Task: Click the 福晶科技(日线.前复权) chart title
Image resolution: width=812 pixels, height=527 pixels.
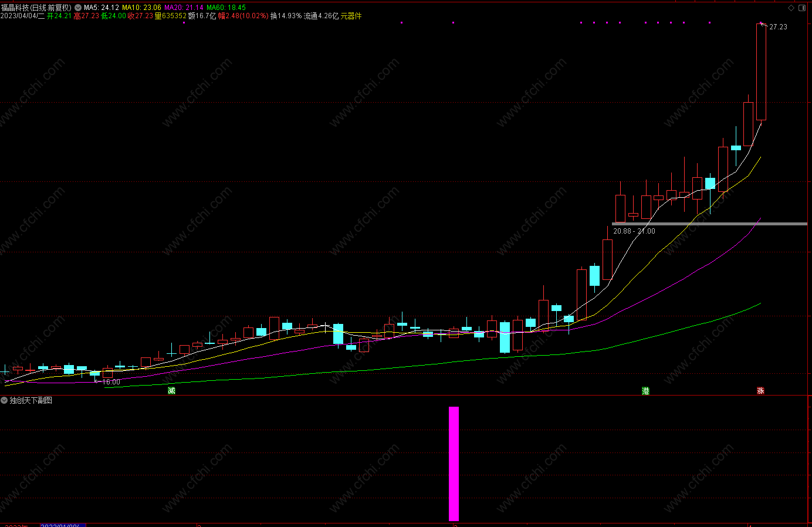Action: click(36, 8)
